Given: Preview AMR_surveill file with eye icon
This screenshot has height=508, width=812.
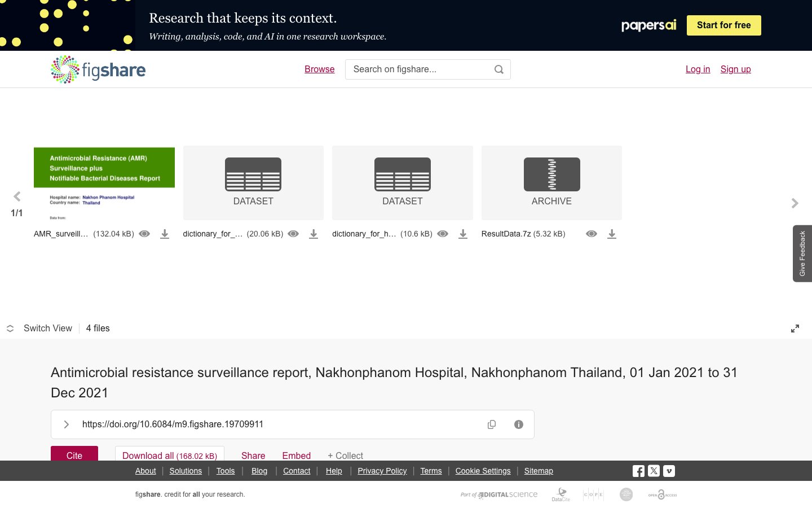Looking at the screenshot, I should [x=144, y=234].
